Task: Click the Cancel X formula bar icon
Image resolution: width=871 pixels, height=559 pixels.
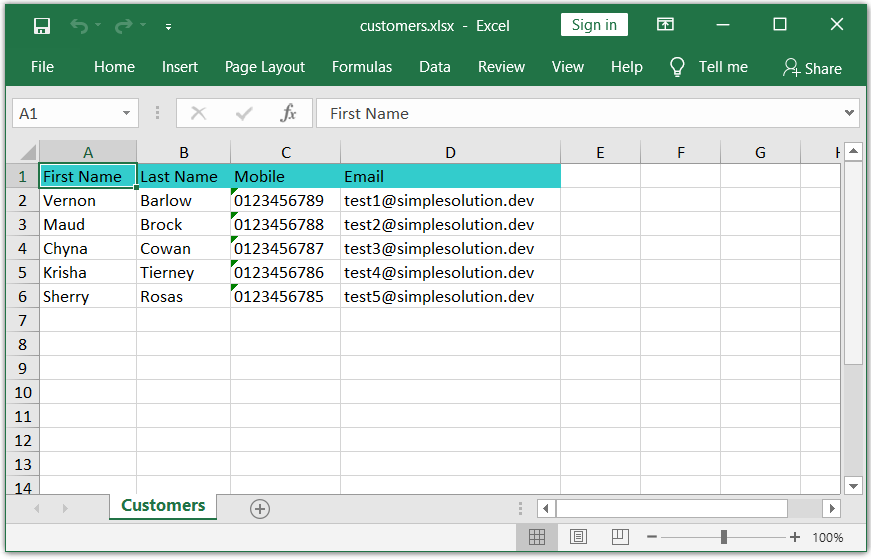Action: [198, 113]
